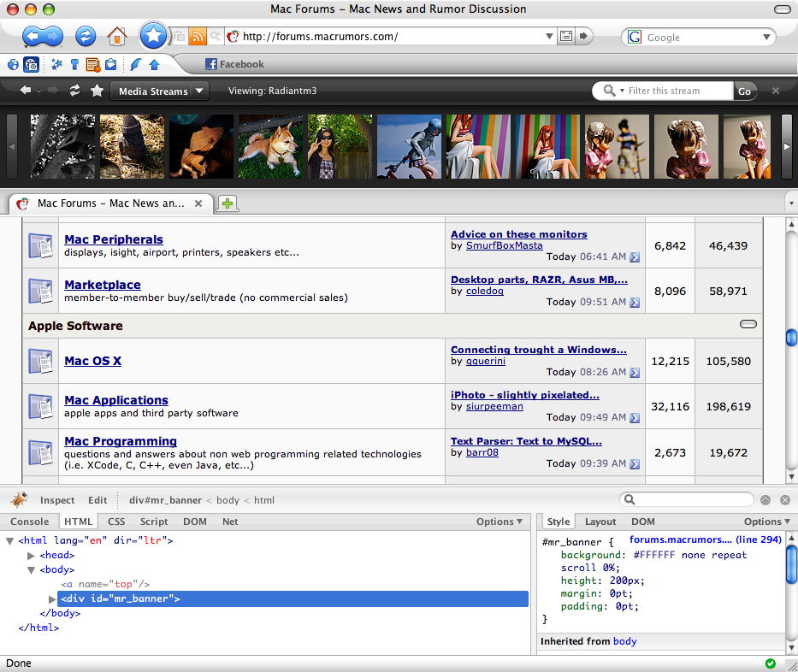Close the media bar with X
This screenshot has width=798, height=672.
point(776,91)
